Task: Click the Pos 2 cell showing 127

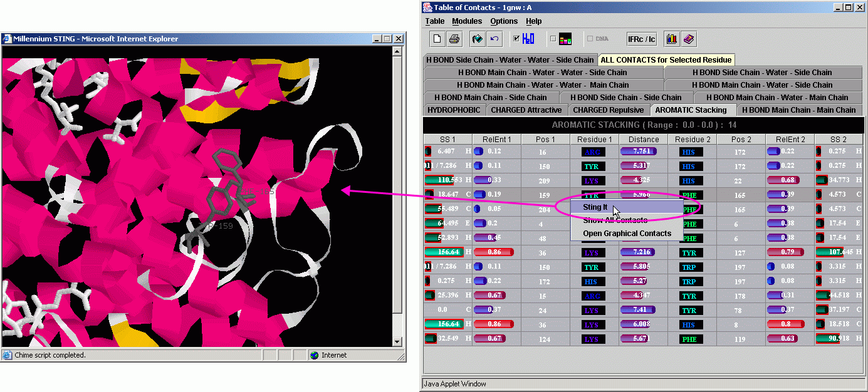Action: tap(741, 252)
